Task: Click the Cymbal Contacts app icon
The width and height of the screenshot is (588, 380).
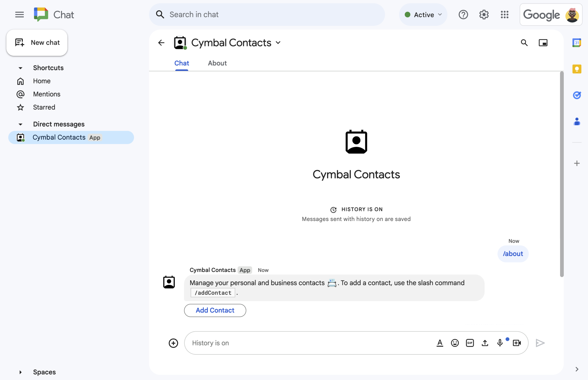Action: 180,42
